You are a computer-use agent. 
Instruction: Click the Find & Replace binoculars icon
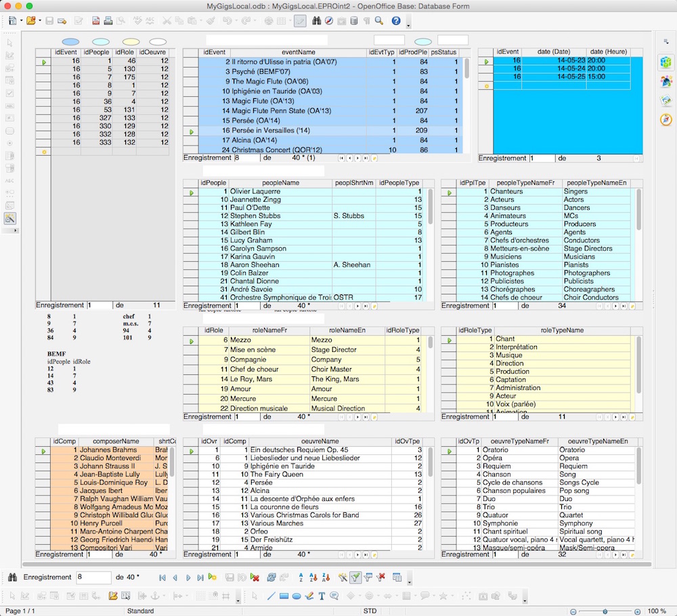click(x=316, y=21)
